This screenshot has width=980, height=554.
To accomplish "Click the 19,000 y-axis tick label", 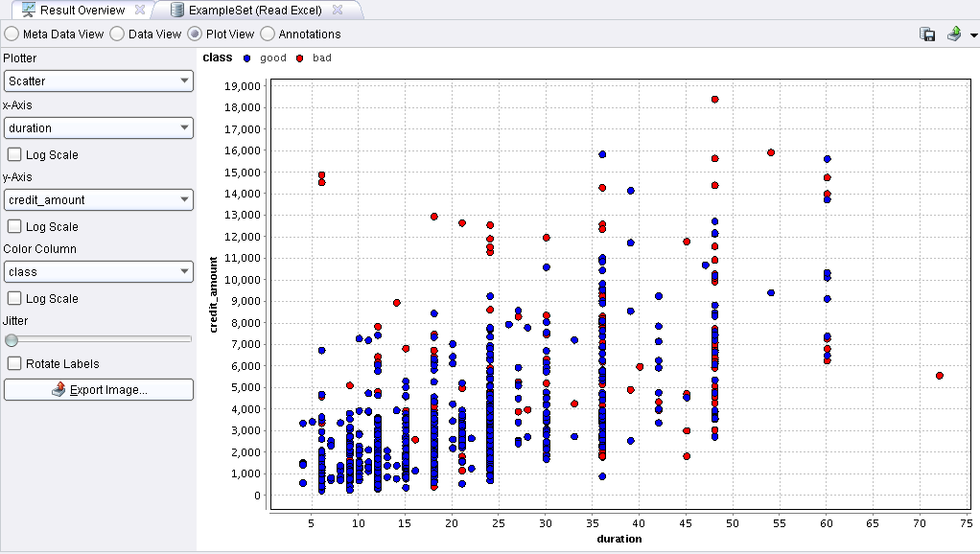I will 243,86.
